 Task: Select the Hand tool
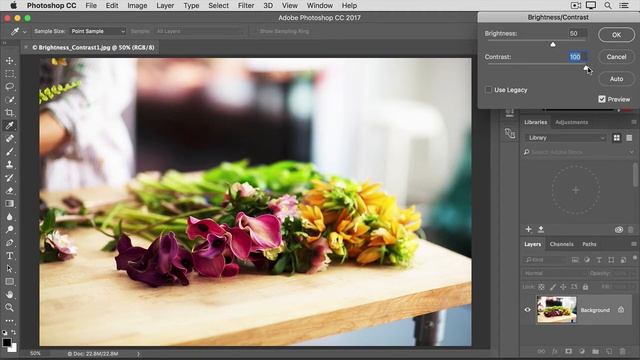tap(9, 295)
